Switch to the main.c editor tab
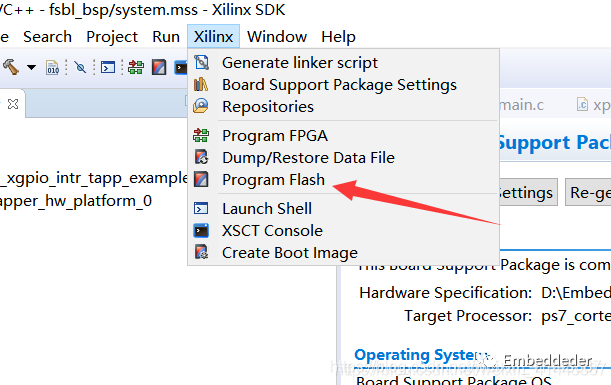The height and width of the screenshot is (385, 611). pyautogui.click(x=521, y=105)
